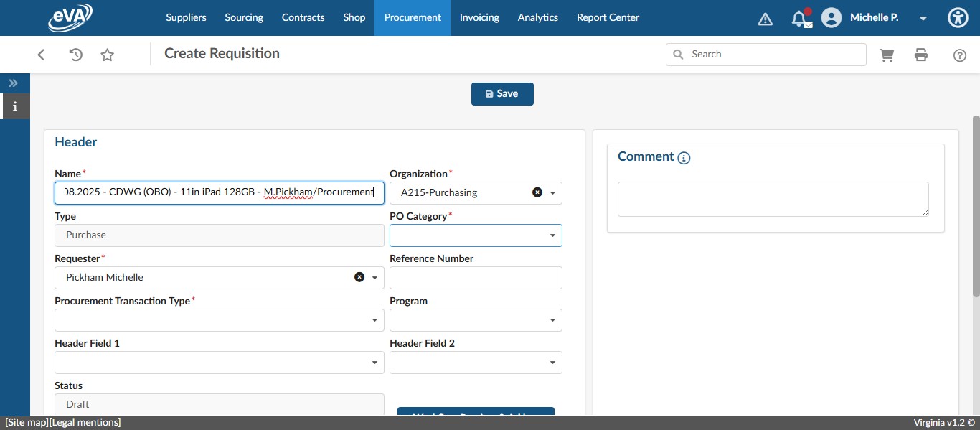Image resolution: width=980 pixels, height=430 pixels.
Task: Open the help icon at top right
Action: point(960,54)
